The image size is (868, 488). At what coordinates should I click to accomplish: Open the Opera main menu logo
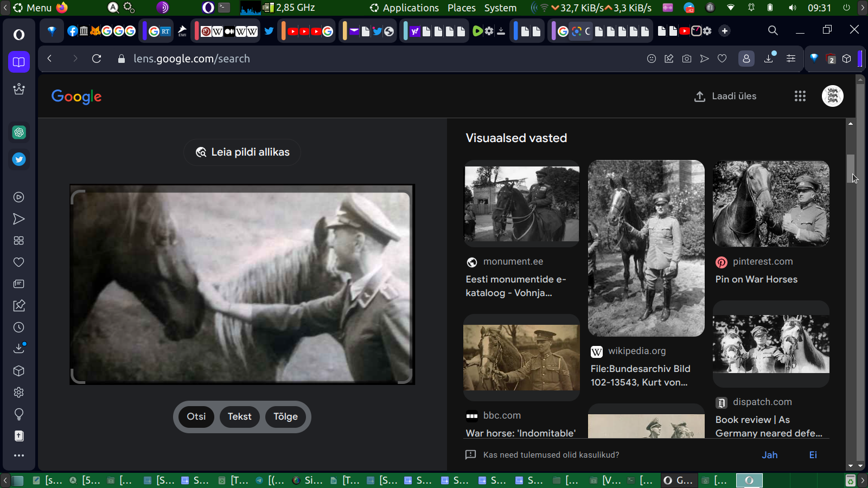(19, 35)
